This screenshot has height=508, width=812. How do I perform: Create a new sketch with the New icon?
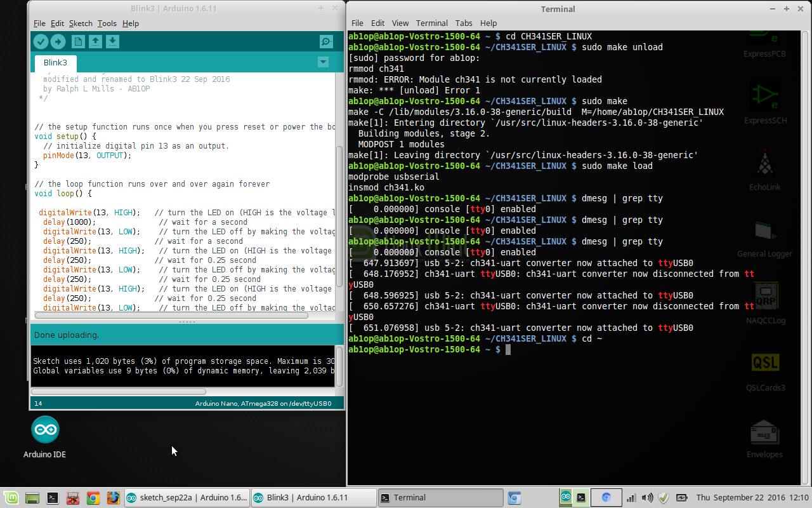point(78,42)
